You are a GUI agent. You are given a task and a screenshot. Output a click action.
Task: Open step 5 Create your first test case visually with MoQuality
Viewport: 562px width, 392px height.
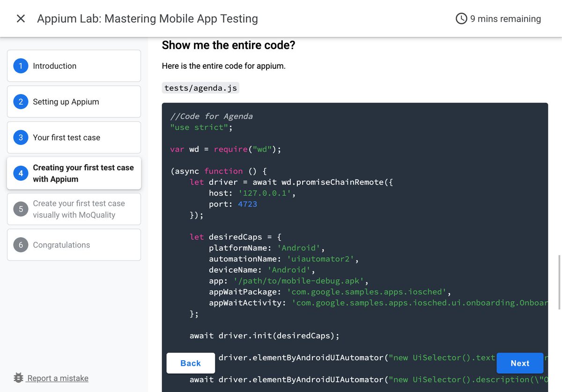[74, 209]
